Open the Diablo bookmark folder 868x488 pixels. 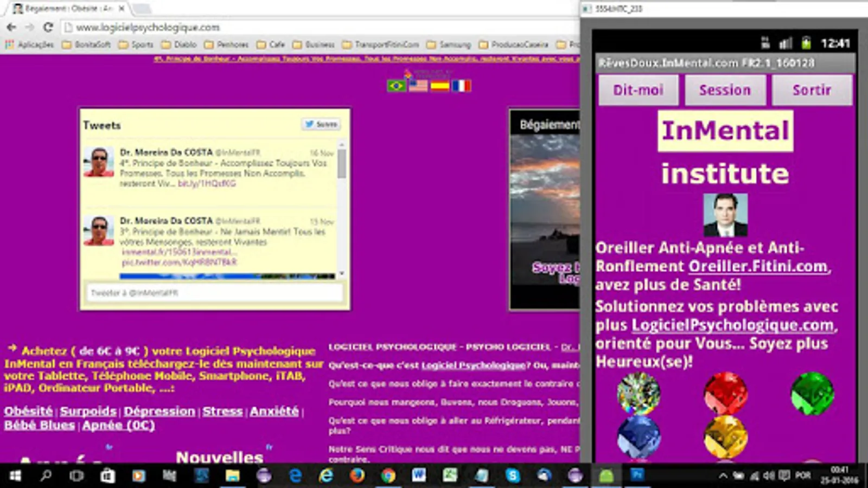tap(180, 44)
